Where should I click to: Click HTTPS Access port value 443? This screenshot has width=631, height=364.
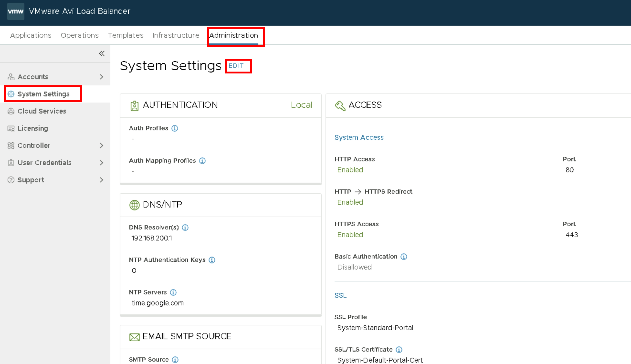click(x=572, y=235)
